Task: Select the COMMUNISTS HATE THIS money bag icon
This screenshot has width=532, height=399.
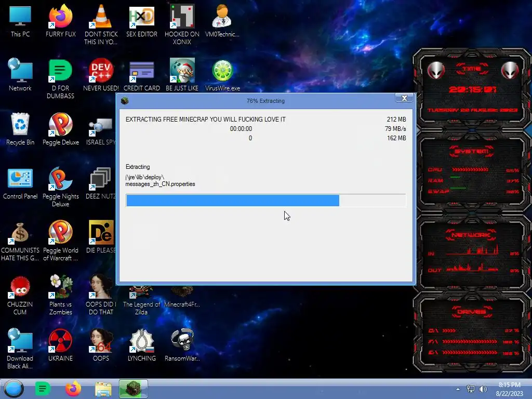Action: pos(20,241)
